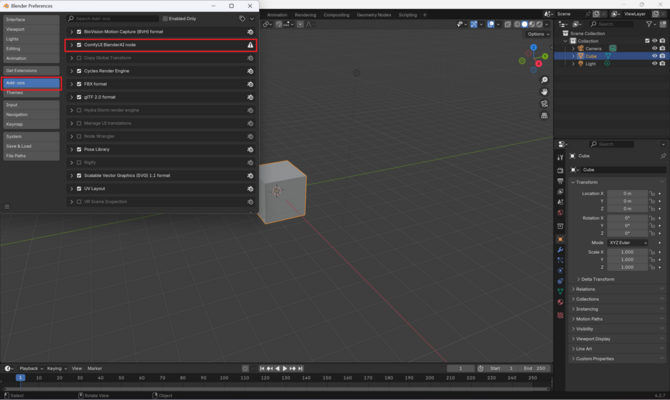The image size is (670, 400).
Task: Select solid viewport shading mode icon
Action: click(x=524, y=24)
